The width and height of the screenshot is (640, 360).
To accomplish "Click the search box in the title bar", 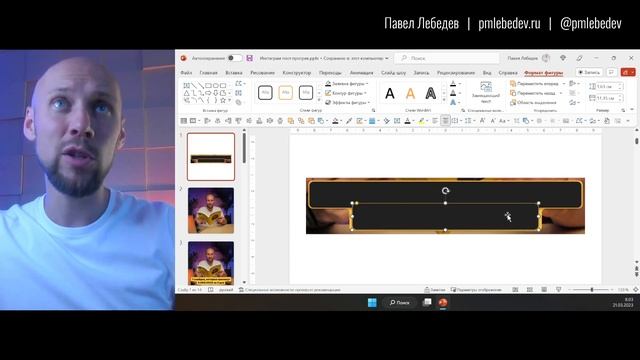I will (x=448, y=58).
